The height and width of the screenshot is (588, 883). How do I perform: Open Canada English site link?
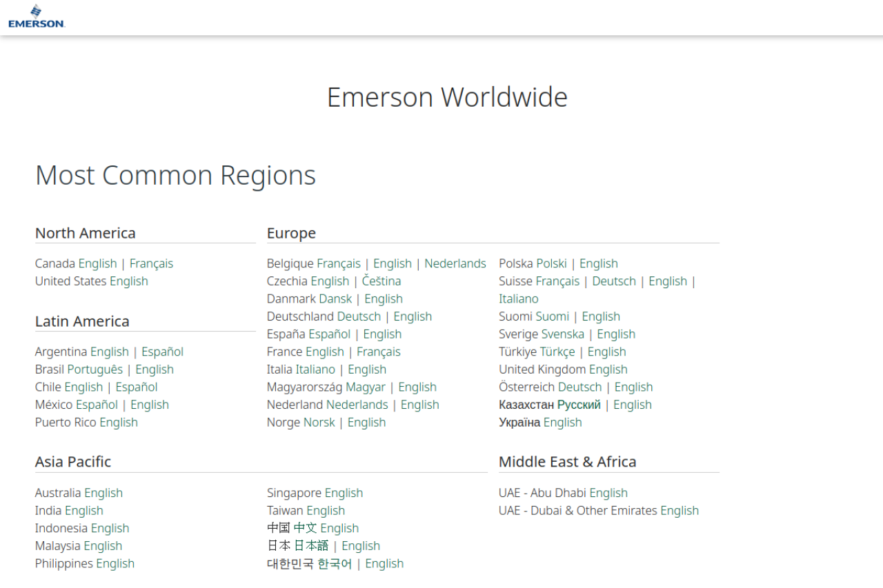point(97,263)
